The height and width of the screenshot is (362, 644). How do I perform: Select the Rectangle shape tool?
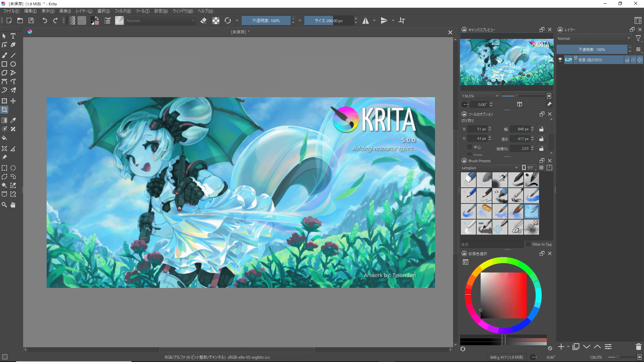click(4, 64)
